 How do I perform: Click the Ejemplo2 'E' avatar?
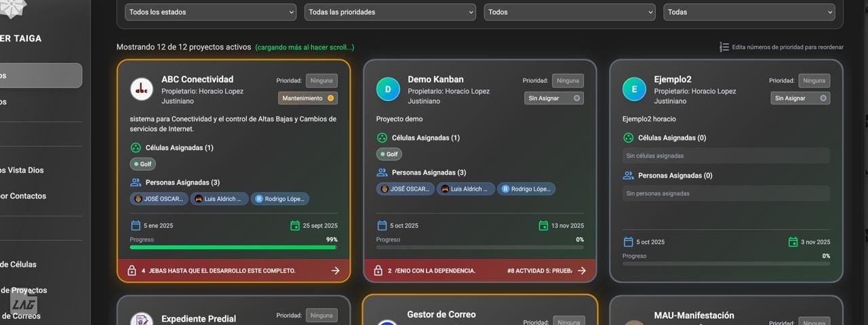(x=634, y=89)
